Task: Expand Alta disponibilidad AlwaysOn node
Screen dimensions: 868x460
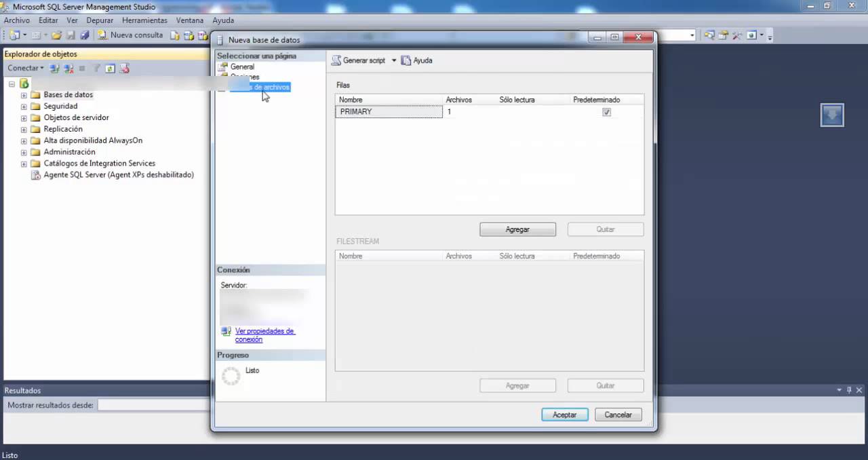Action: coord(24,141)
